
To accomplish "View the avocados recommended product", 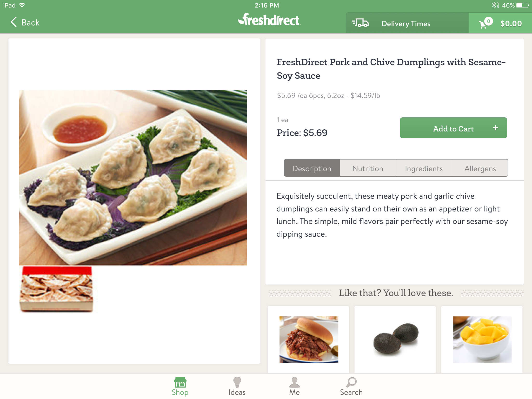I will point(395,339).
